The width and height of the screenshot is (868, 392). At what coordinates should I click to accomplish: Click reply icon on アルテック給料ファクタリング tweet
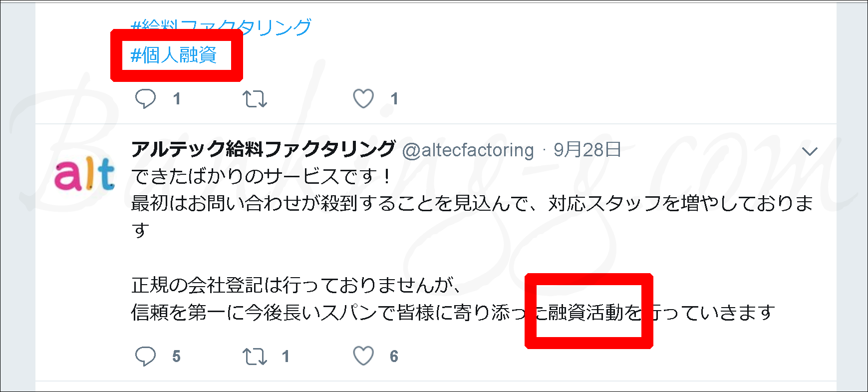(145, 356)
